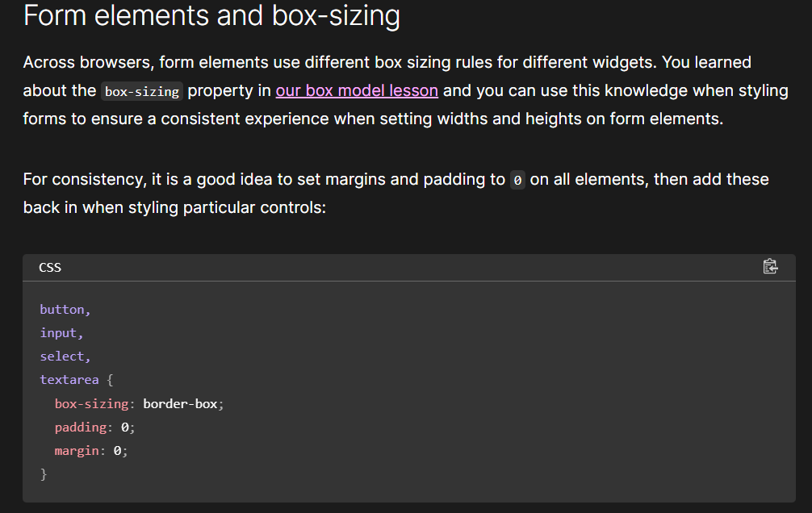The height and width of the screenshot is (513, 812).
Task: Click the 'Form elements and box-sizing' heading
Action: pyautogui.click(x=211, y=15)
